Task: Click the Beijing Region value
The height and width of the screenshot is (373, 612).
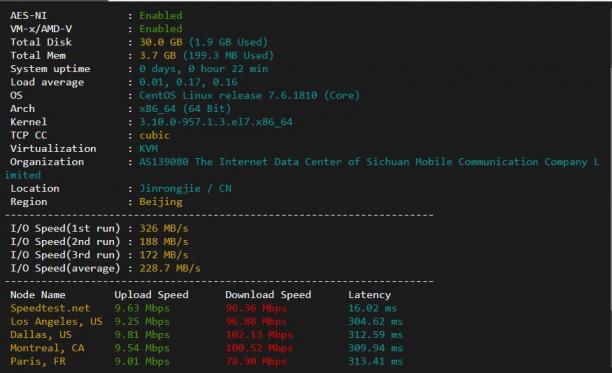Action: click(161, 202)
